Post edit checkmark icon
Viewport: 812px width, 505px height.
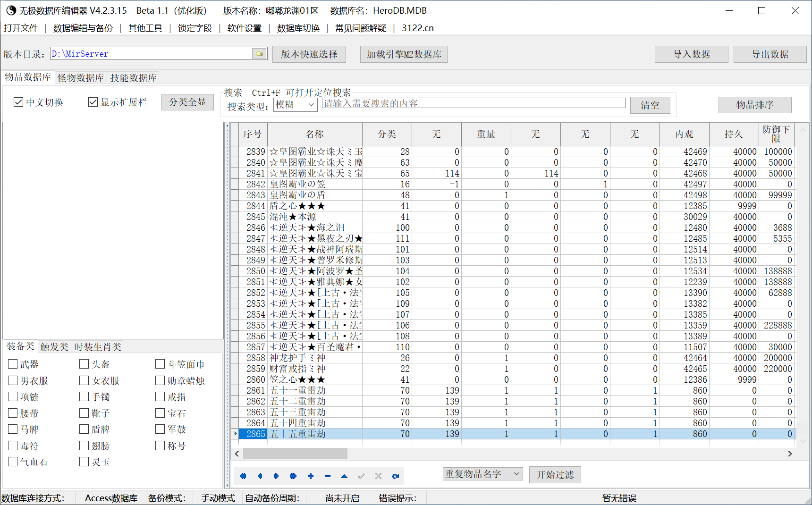362,476
